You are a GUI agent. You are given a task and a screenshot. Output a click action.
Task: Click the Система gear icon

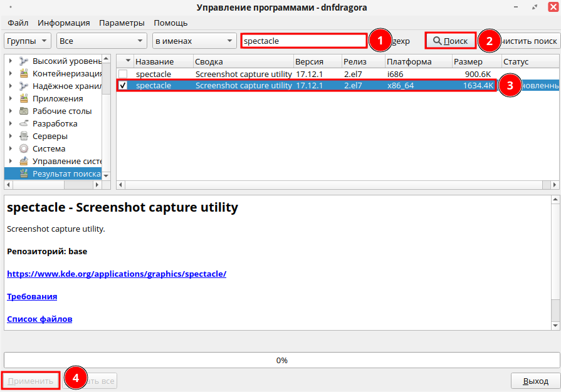[x=24, y=149]
